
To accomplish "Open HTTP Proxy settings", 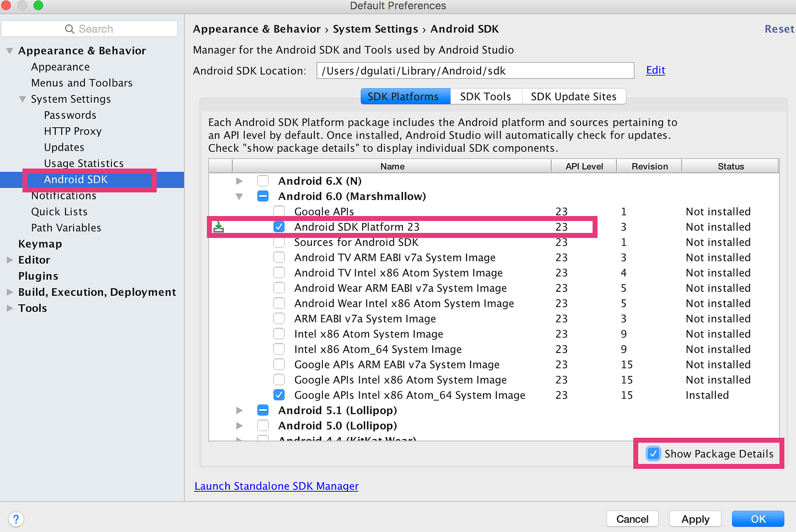I will coord(73,131).
